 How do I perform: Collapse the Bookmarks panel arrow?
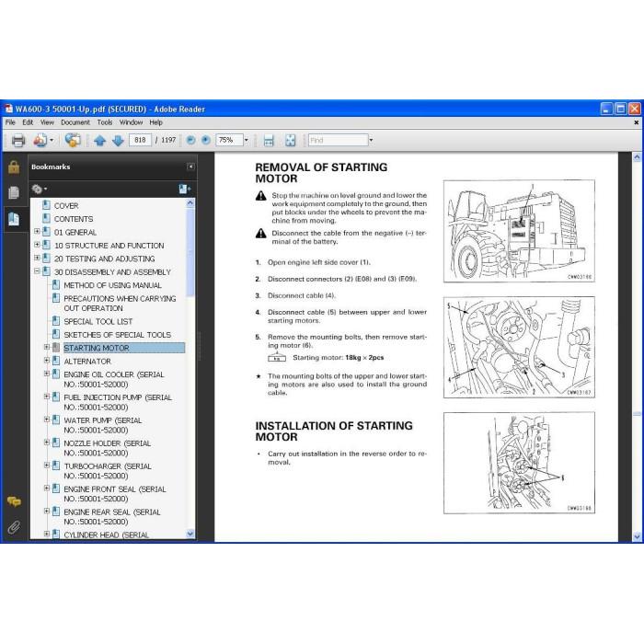(190, 167)
